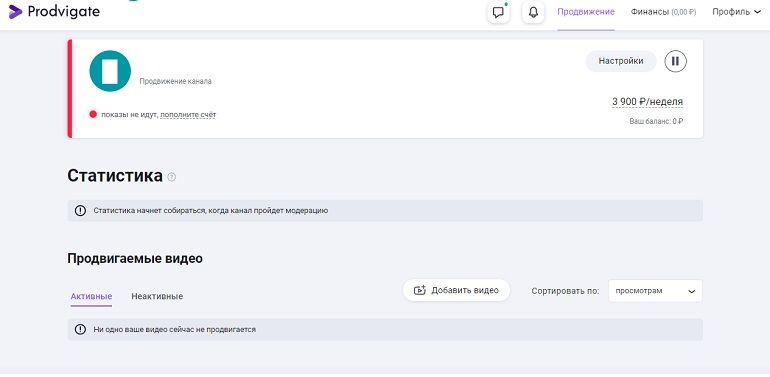Open the Настройки button
The image size is (770, 377).
tap(621, 61)
